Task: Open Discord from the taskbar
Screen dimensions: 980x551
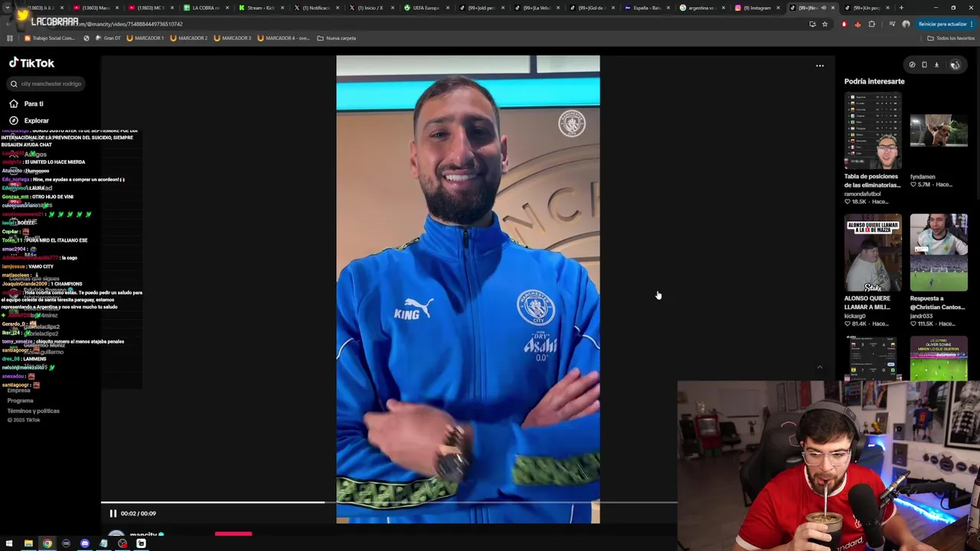Action: pos(85,543)
